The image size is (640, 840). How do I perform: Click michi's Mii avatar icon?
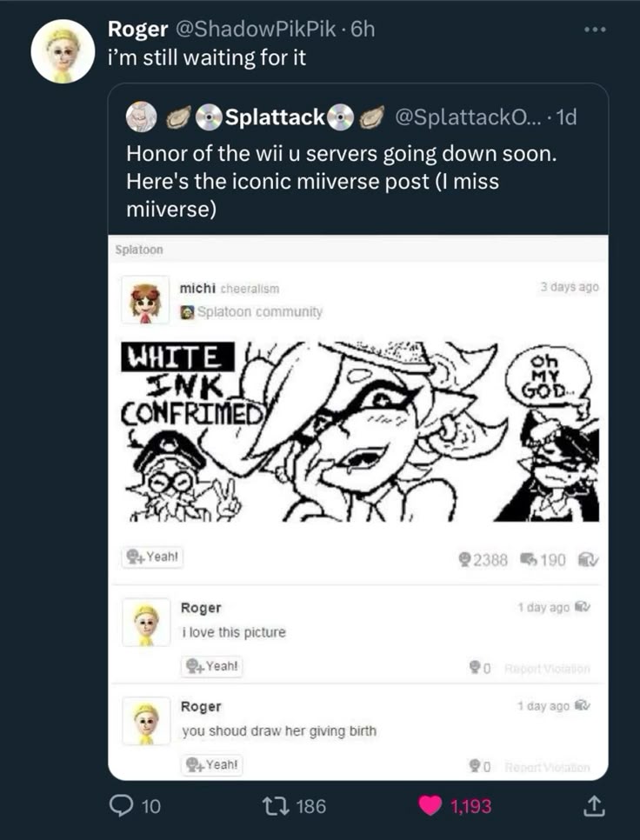[145, 302]
